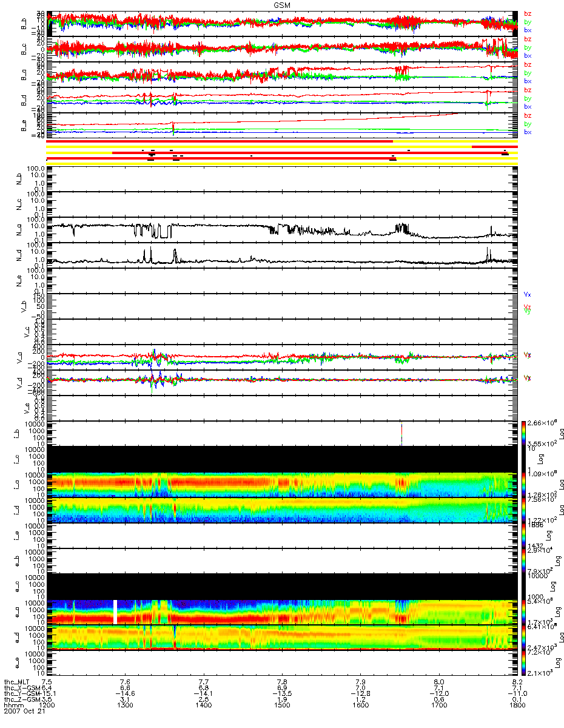Viewport: 564px width, 728px height.
Task: Click the bx legend of the B_b panel
Action: click(528, 30)
